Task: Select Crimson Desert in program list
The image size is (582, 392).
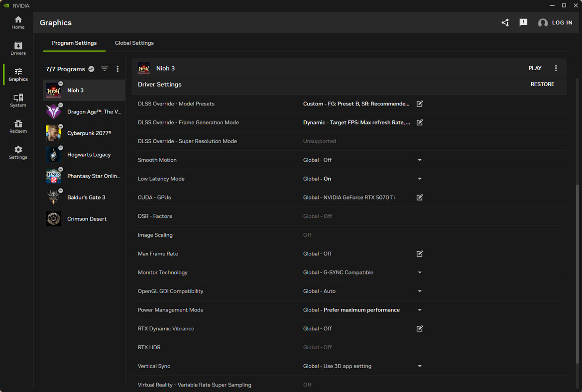Action: click(87, 219)
